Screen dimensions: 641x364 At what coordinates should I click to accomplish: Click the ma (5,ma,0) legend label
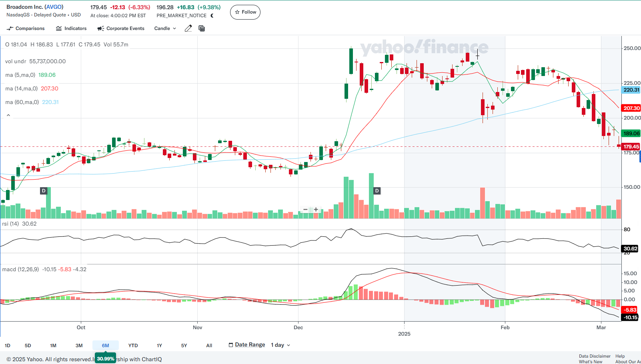tap(20, 75)
